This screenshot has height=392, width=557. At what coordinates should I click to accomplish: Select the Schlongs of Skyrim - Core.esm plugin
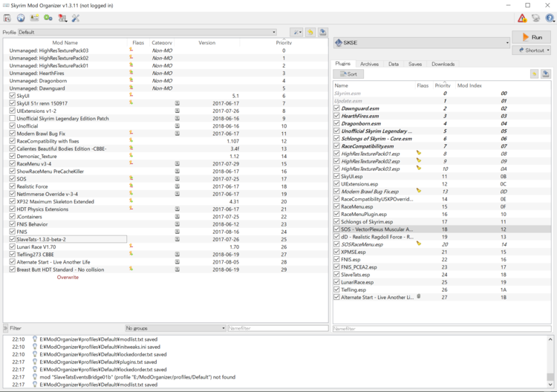[442, 139]
